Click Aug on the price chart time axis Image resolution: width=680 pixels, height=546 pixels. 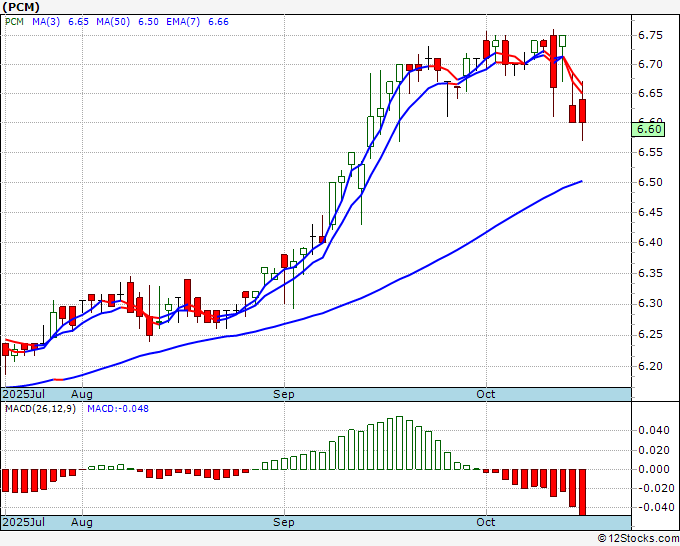coord(82,394)
